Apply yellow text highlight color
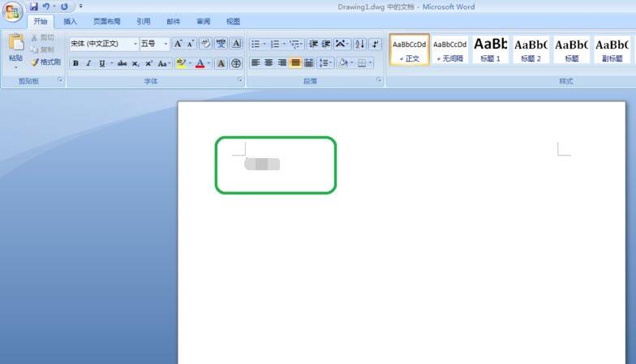This screenshot has width=636, height=364. (x=181, y=63)
